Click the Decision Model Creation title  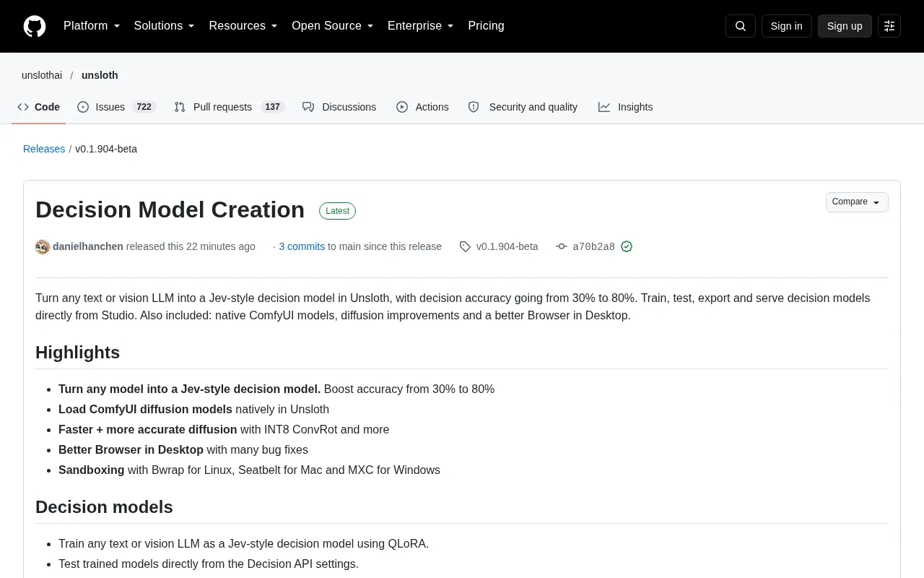click(x=170, y=210)
